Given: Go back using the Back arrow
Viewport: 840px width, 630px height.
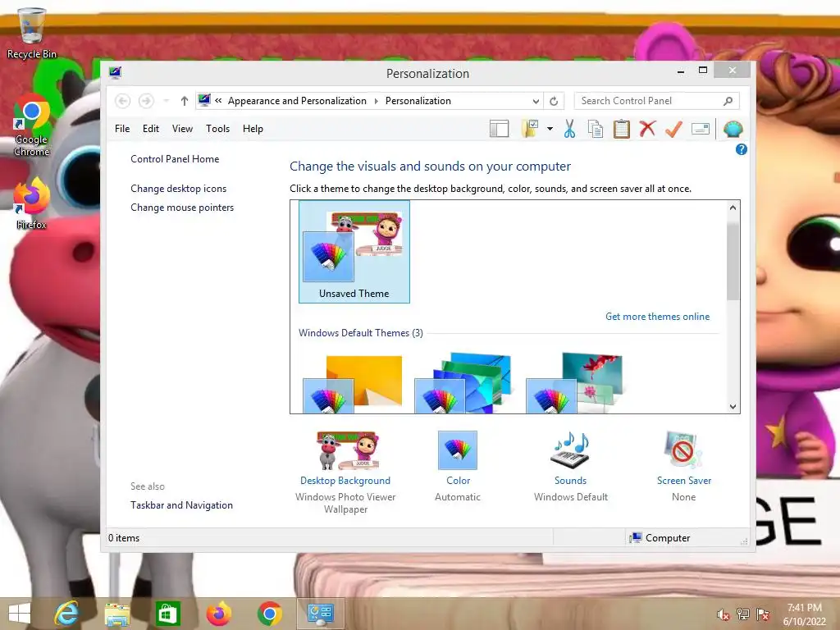Looking at the screenshot, I should 123,101.
